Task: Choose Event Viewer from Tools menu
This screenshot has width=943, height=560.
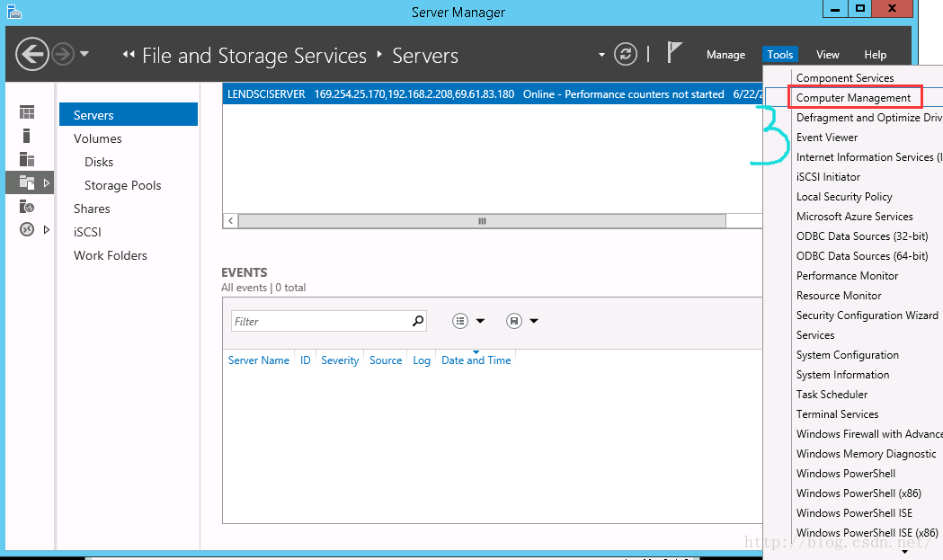Action: pos(827,138)
